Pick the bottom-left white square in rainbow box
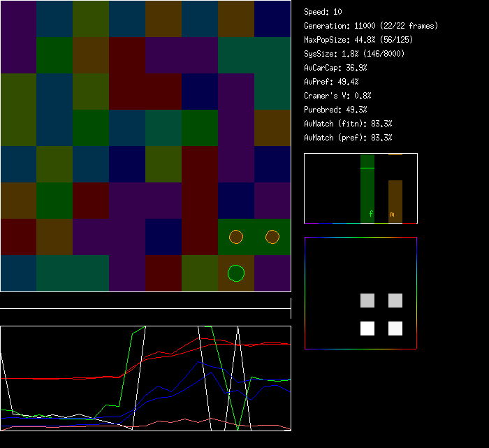This screenshot has width=489, height=448. coord(367,328)
